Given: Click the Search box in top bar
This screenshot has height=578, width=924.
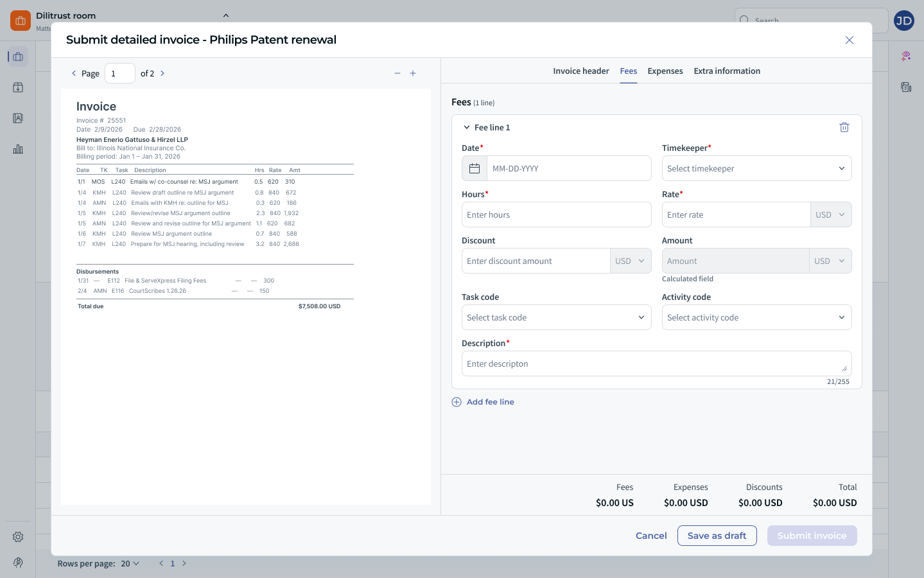Looking at the screenshot, I should [x=812, y=21].
